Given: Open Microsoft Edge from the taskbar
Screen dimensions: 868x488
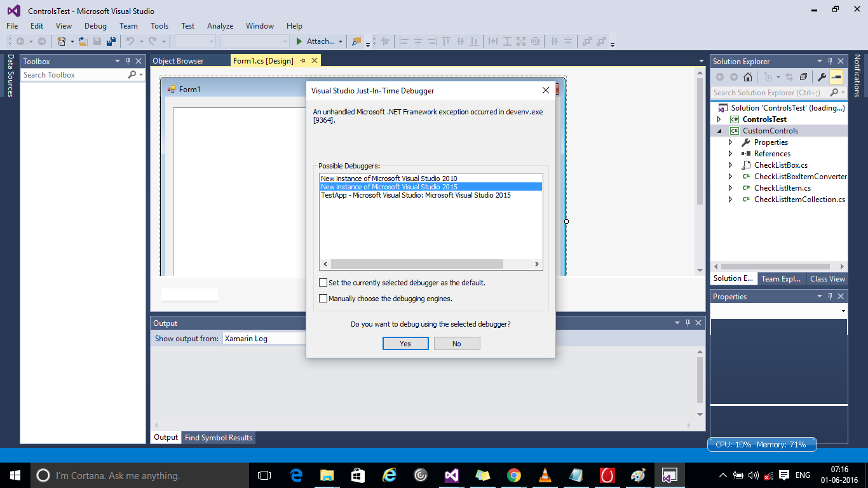Looking at the screenshot, I should [296, 475].
